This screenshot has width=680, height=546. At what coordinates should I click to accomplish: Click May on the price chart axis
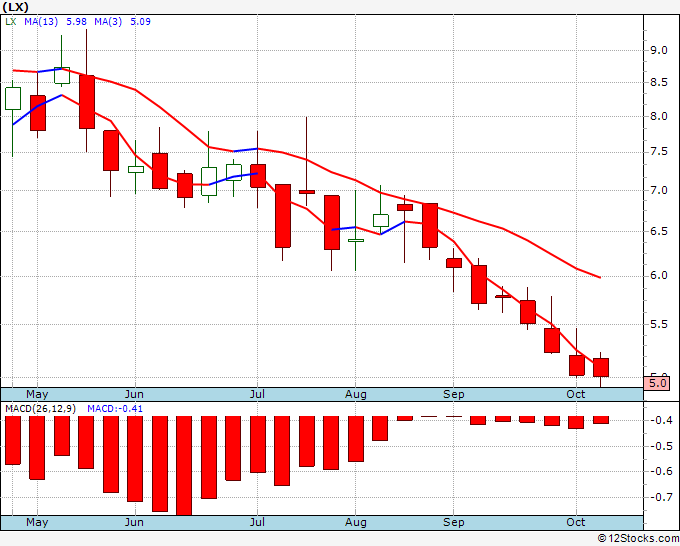(x=37, y=394)
